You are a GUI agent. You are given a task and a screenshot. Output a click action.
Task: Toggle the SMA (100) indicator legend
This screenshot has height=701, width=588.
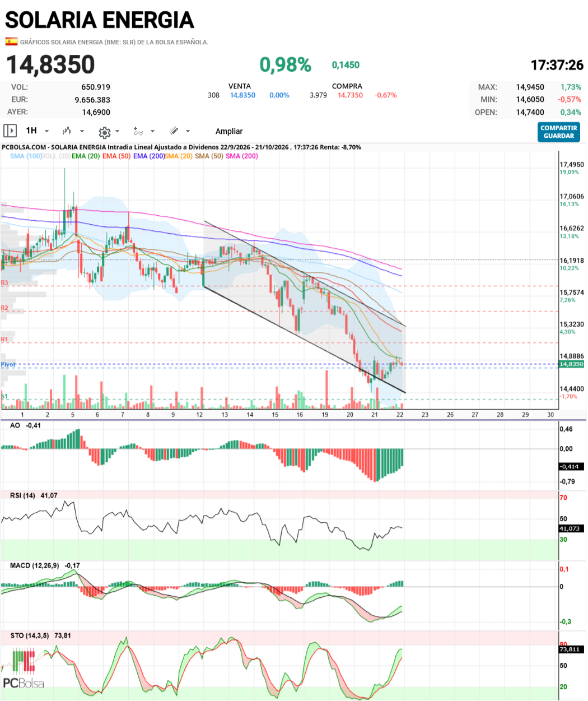pos(26,156)
